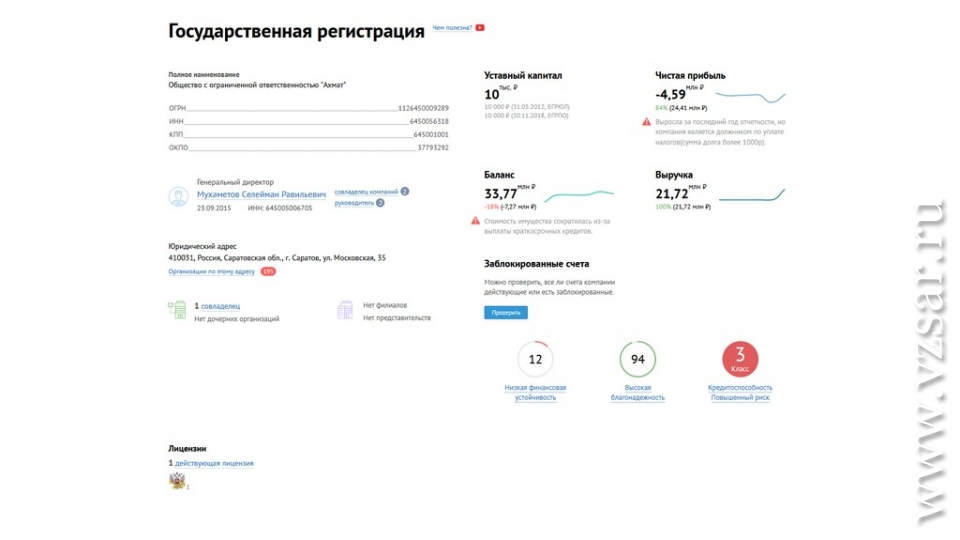
Task: Open 'Низкая финансовая устойчивость' rating link
Action: [x=535, y=392]
